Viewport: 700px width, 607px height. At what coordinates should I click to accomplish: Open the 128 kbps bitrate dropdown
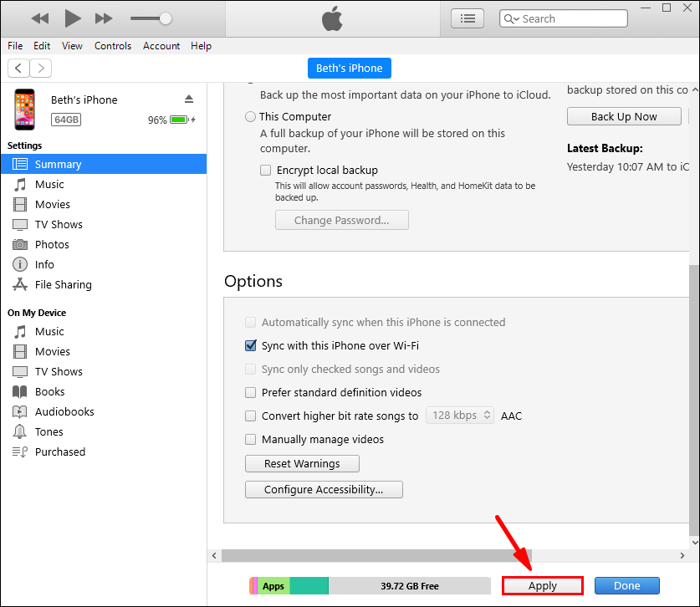point(460,416)
